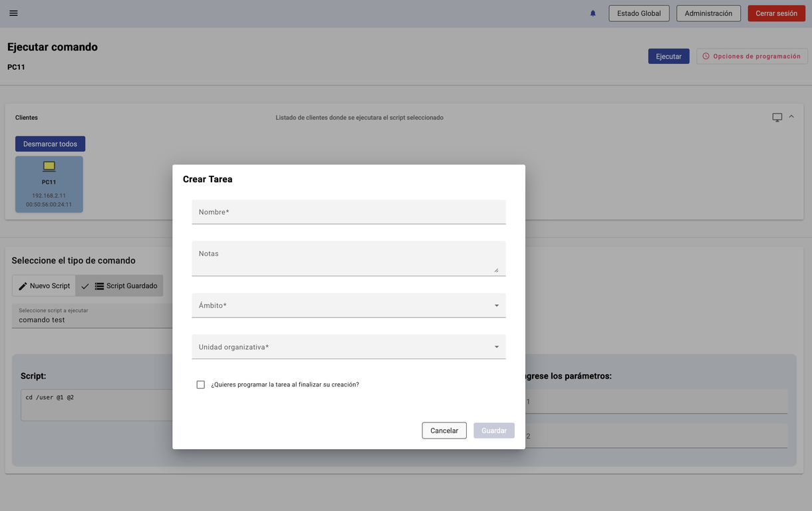Click Cerrar sesión
Viewport: 812px width, 511px height.
[x=776, y=13]
